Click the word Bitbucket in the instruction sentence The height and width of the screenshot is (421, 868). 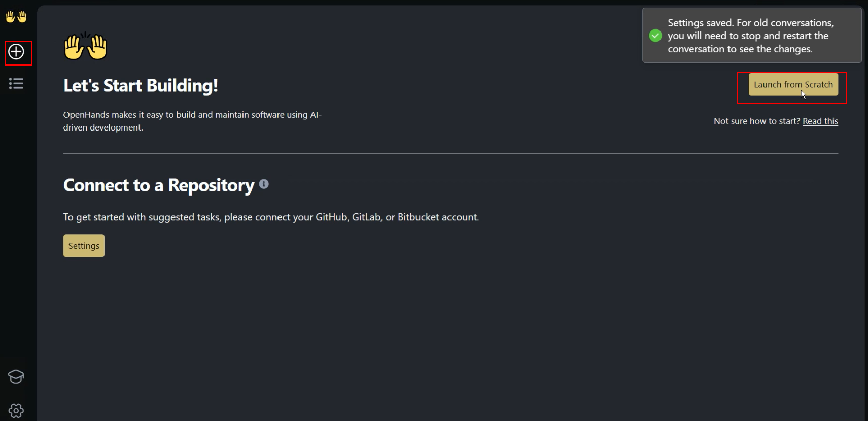click(x=418, y=217)
